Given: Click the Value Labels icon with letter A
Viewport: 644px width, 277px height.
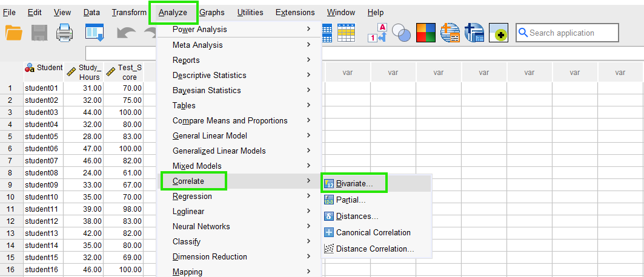Looking at the screenshot, I should 377,33.
